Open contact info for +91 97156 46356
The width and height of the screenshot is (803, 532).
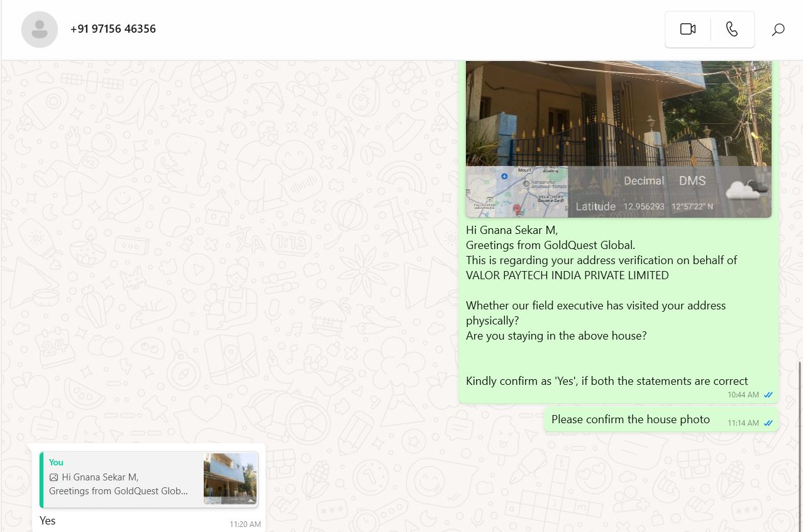tap(113, 29)
